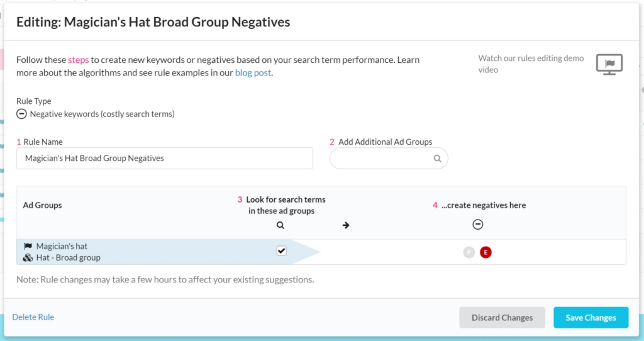Screen dimensions: 644x341
Task: Click the demo video monitor icon
Action: click(609, 64)
